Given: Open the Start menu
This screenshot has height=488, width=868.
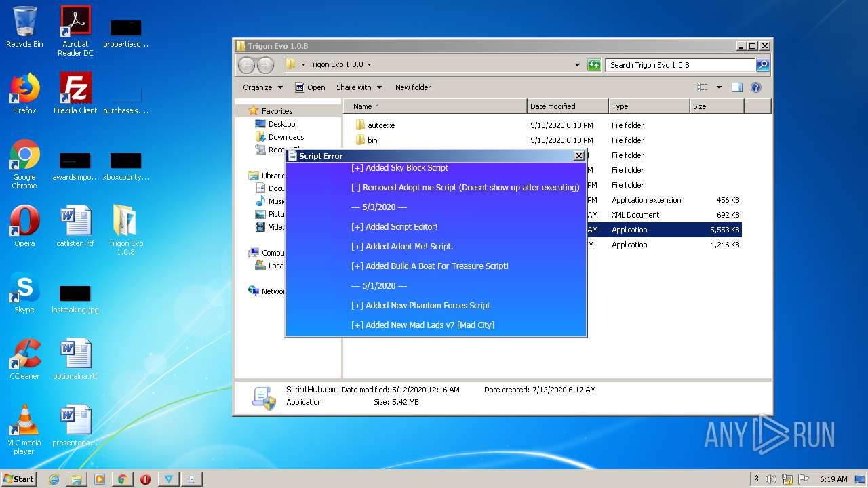Looking at the screenshot, I should pos(19,479).
